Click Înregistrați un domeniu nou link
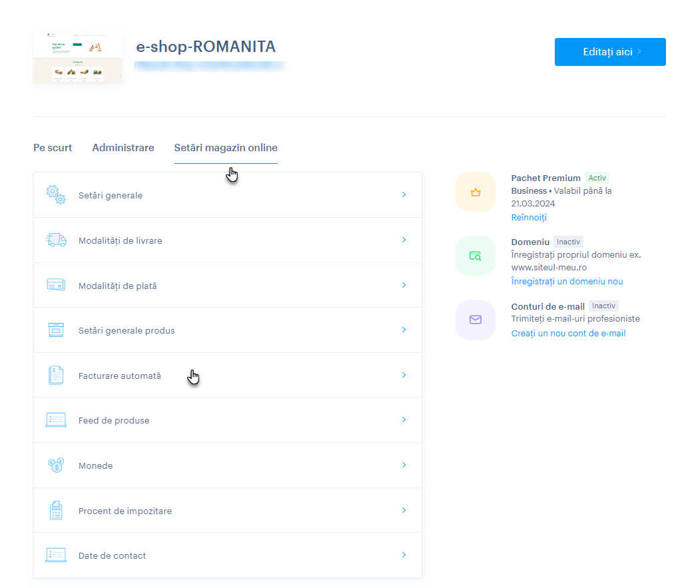The image size is (700, 588). tap(567, 281)
